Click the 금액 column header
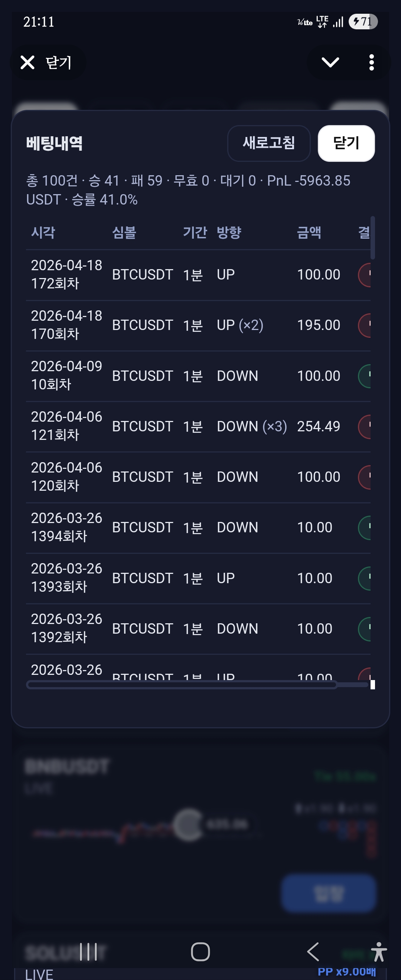 coord(309,232)
